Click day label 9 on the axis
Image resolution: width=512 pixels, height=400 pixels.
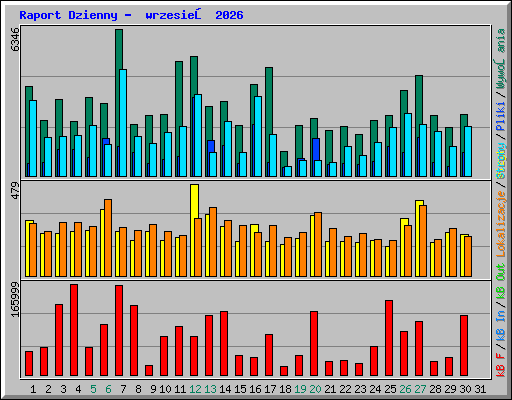click(x=153, y=389)
